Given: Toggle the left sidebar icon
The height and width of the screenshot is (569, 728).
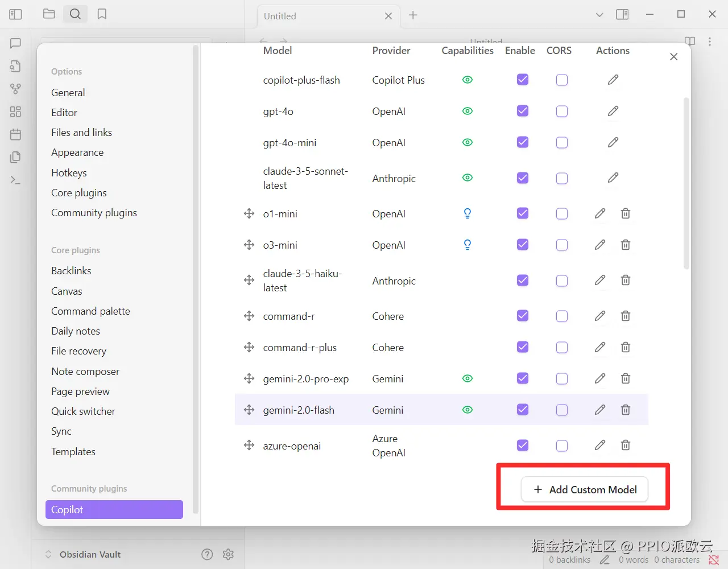Looking at the screenshot, I should pos(15,14).
